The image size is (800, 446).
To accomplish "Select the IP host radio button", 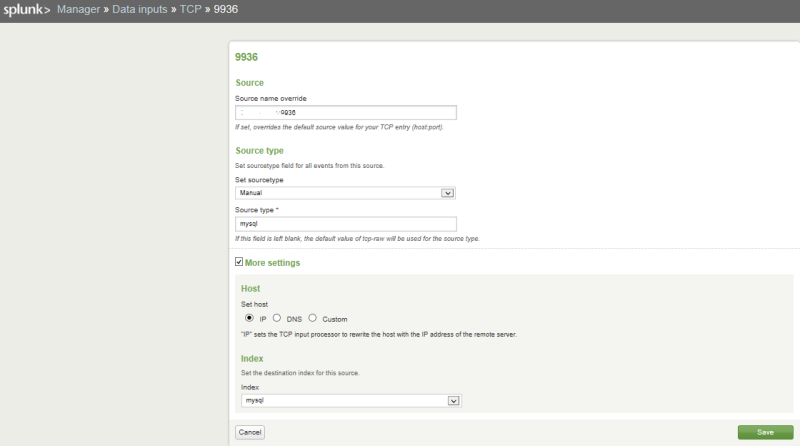I will pyautogui.click(x=249, y=318).
